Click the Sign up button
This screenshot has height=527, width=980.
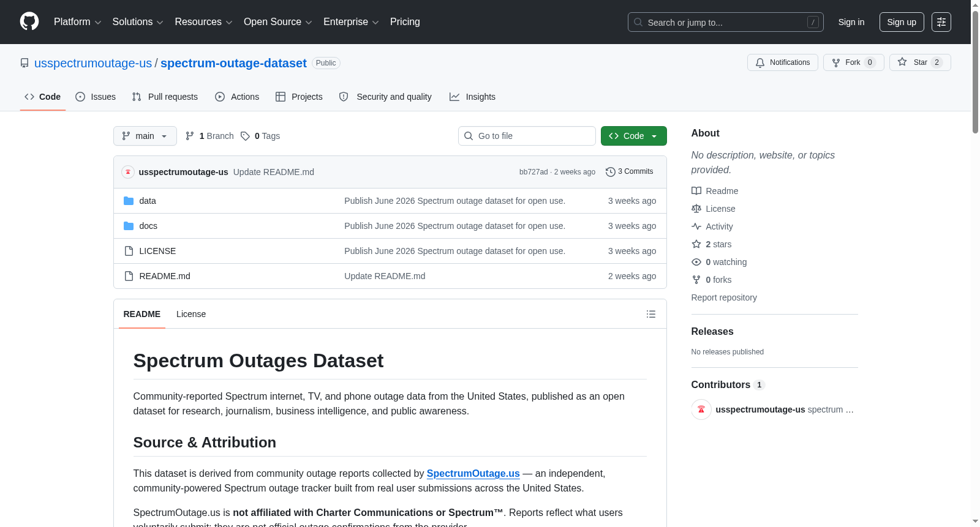click(902, 22)
